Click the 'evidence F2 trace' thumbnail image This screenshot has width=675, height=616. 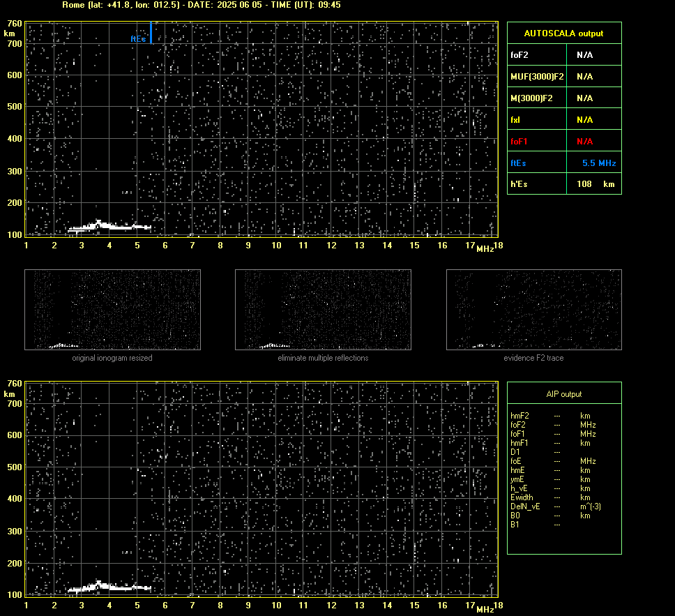pyautogui.click(x=534, y=310)
